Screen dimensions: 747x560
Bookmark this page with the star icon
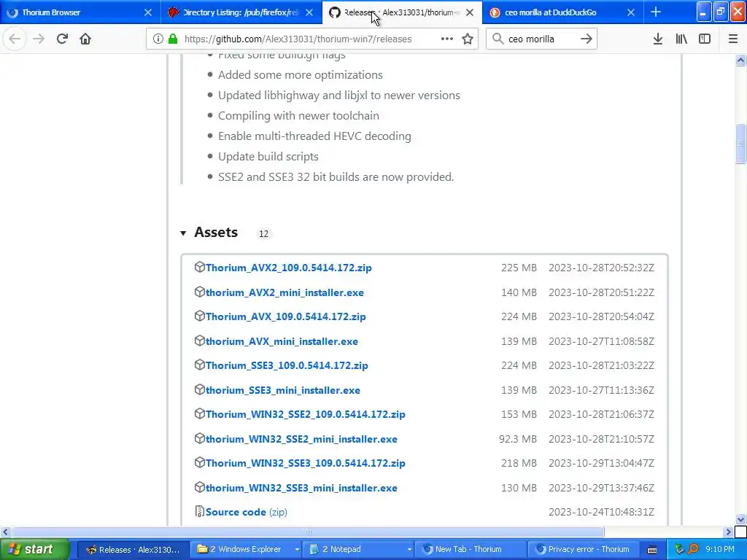[468, 39]
